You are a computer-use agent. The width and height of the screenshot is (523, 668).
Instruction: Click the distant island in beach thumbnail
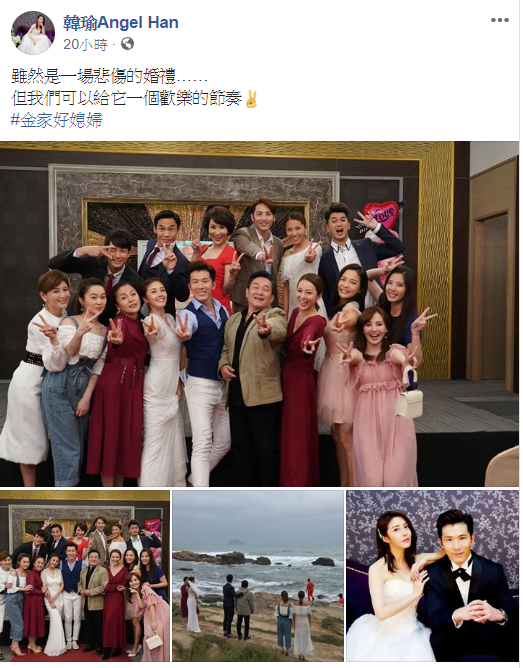point(234,542)
